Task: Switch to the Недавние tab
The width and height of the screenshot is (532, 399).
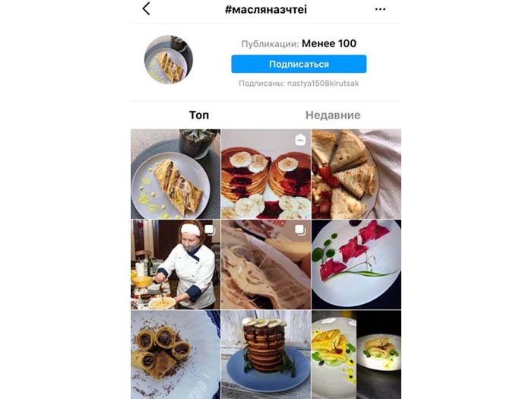Action: pyautogui.click(x=333, y=115)
